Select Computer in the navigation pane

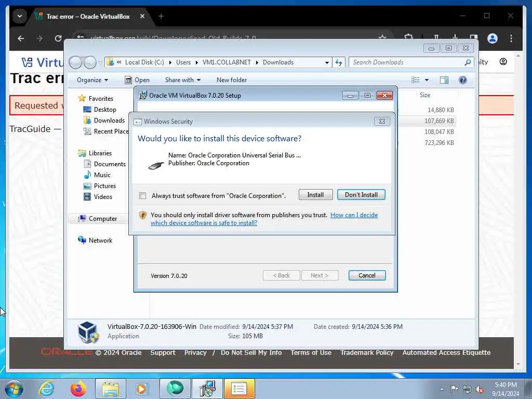coord(102,219)
